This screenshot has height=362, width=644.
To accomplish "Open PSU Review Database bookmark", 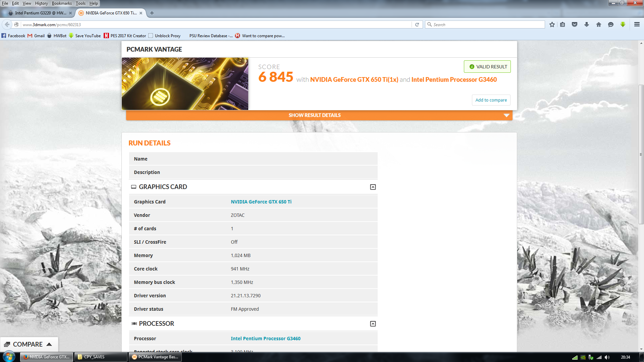I will pyautogui.click(x=211, y=36).
